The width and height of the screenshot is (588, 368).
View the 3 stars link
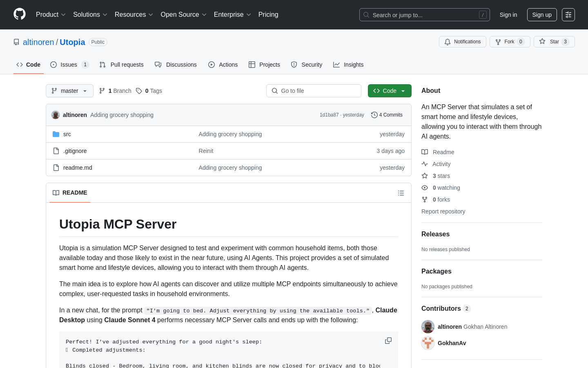436,176
